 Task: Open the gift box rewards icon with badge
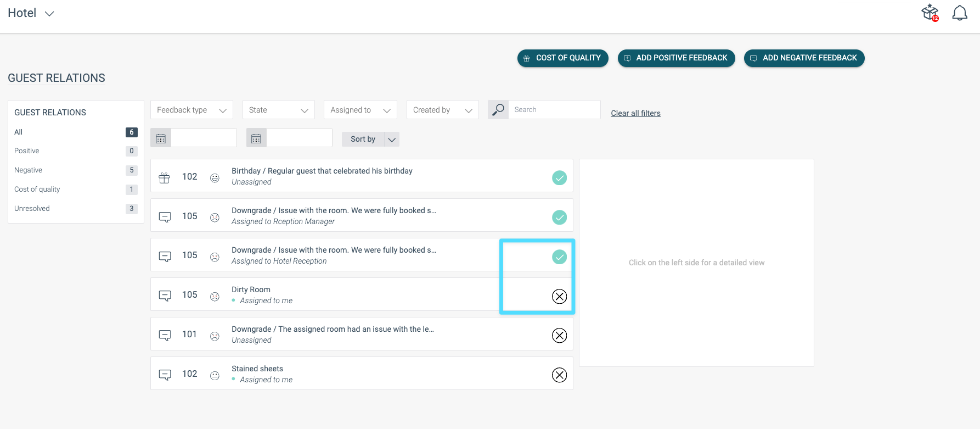pos(930,13)
